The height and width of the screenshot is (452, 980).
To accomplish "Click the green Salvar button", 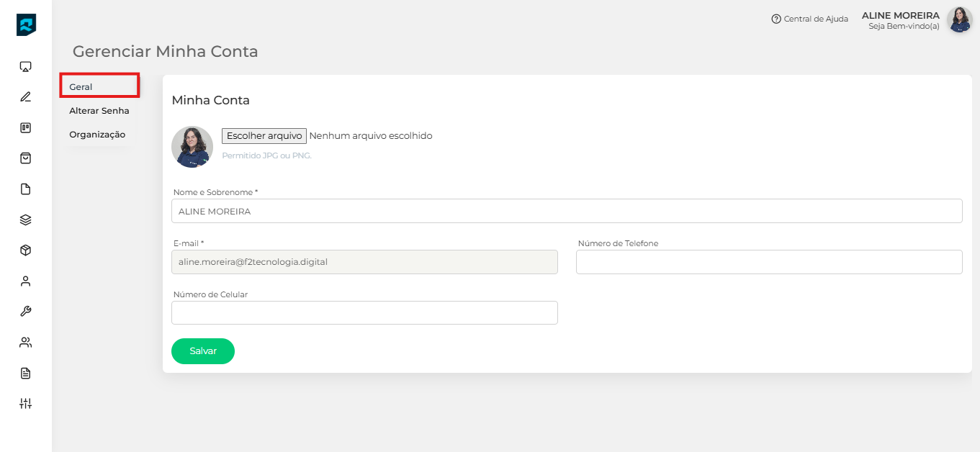I will [203, 351].
